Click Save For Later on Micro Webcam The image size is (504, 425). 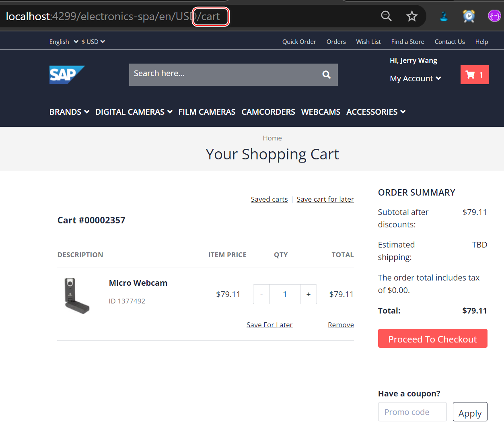click(x=269, y=325)
